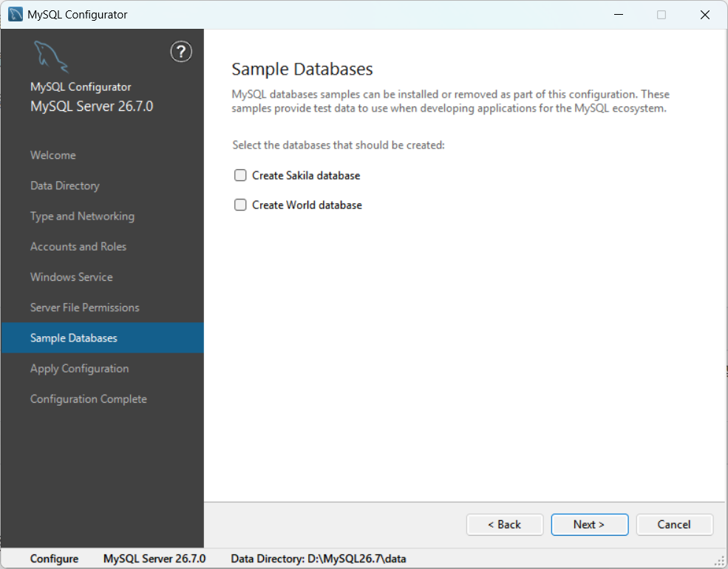Click "MySQL Server 26.7.0" in status bar
The image size is (728, 569).
click(154, 559)
